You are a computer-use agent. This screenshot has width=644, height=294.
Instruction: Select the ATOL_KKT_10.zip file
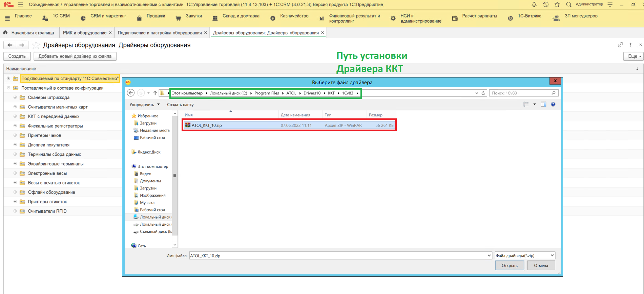click(x=207, y=125)
